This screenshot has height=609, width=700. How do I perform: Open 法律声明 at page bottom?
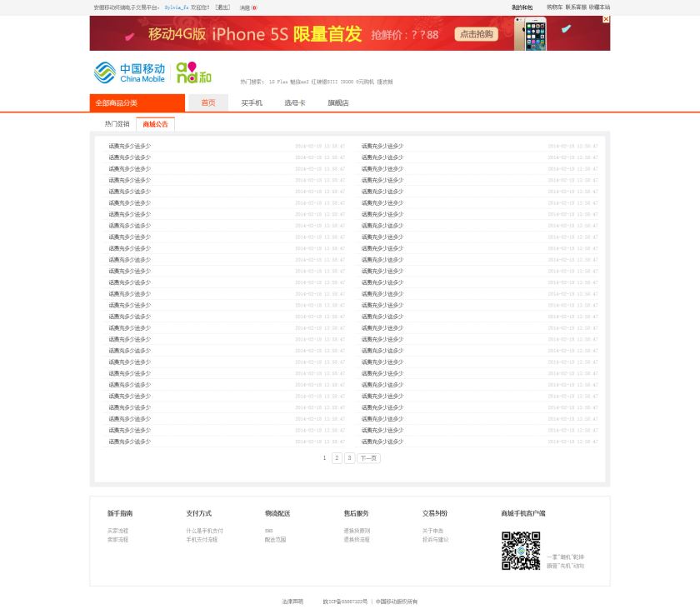(292, 602)
